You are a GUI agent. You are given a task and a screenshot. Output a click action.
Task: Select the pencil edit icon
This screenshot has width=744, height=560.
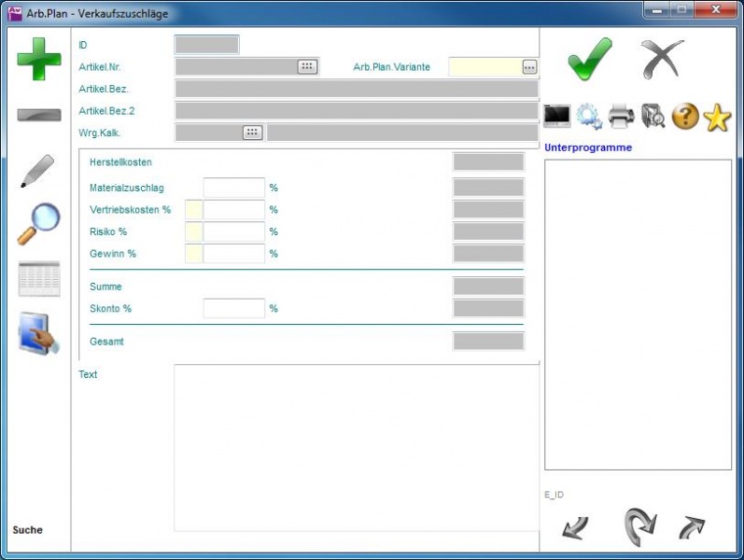point(37,171)
